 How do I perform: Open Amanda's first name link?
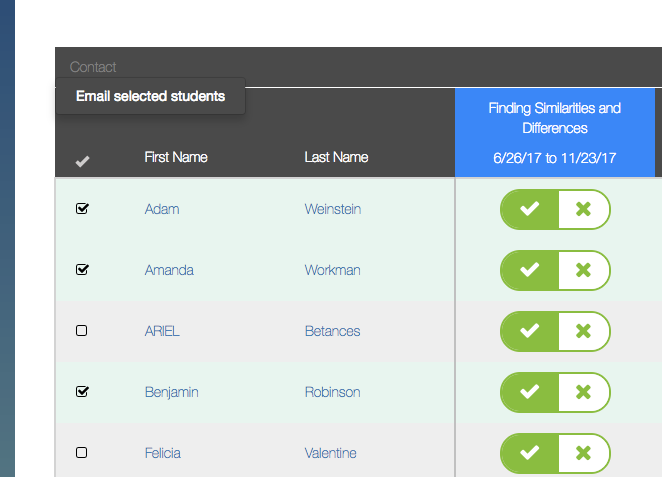tap(169, 270)
